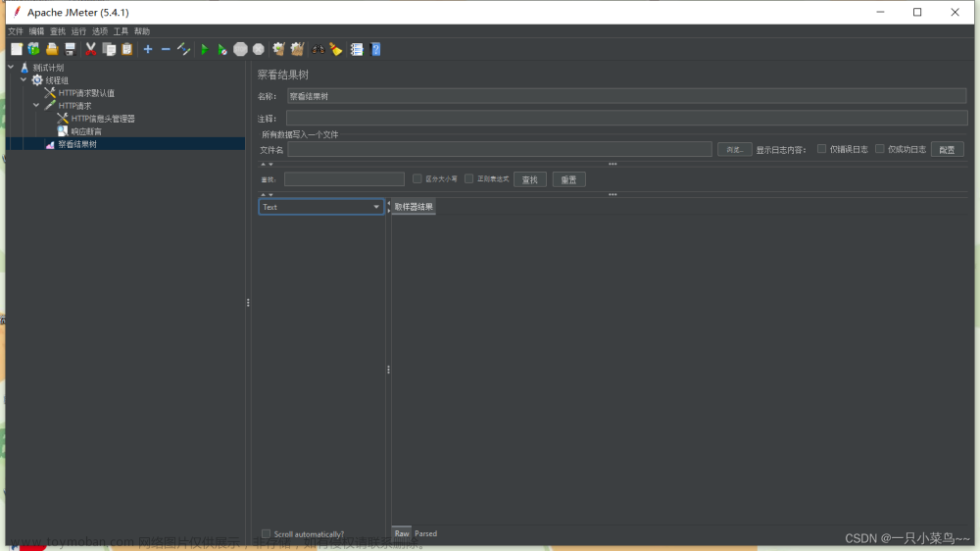Screen dimensions: 980x551
Task: Stop the test with Stop sign icon
Action: [241, 49]
